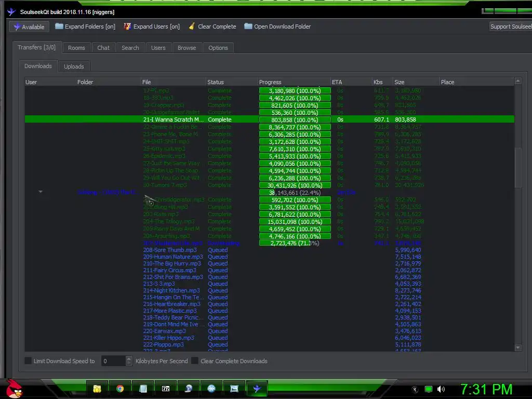Click the downloads list scrollbar thumb
This screenshot has height=399, width=532.
point(518,168)
